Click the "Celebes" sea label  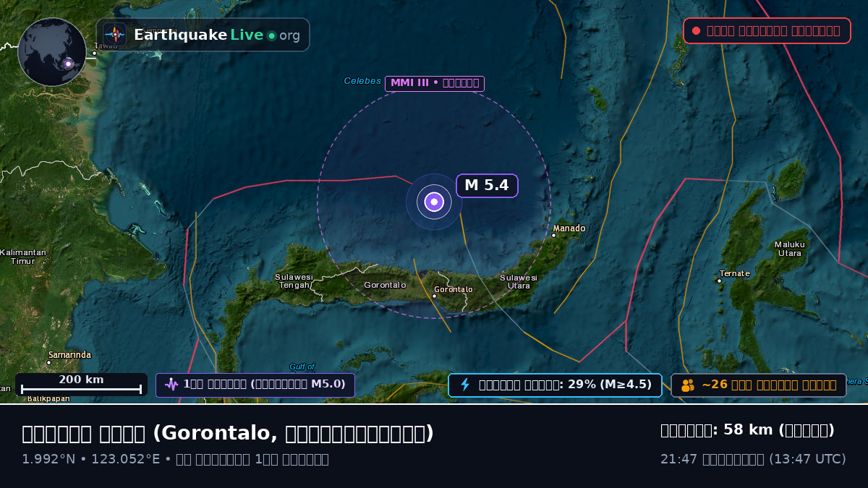click(x=362, y=81)
